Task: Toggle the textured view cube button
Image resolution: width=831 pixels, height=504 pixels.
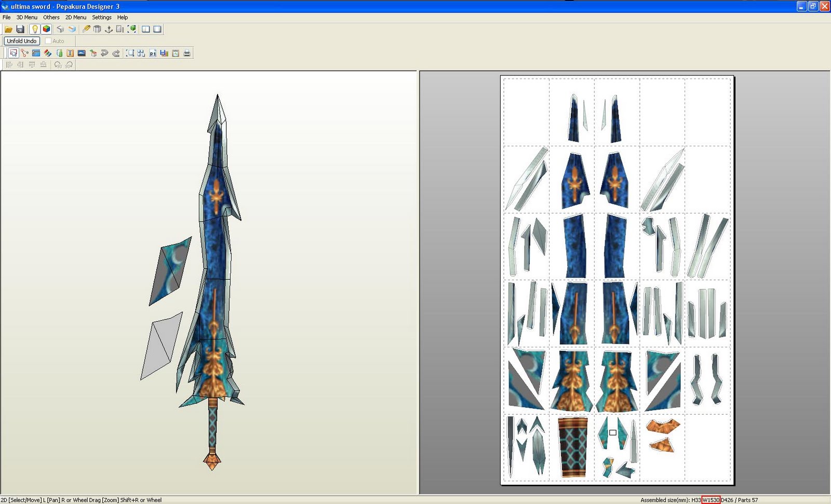Action: pos(47,29)
